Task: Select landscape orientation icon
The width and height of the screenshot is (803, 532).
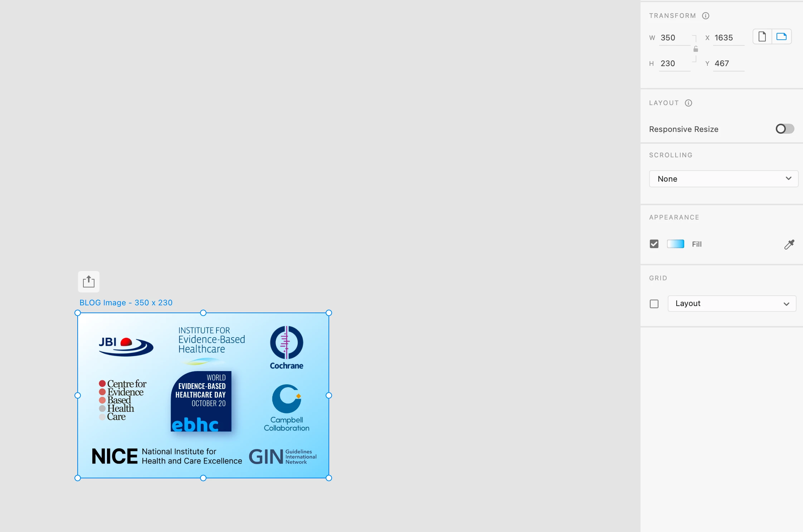Action: (x=782, y=37)
